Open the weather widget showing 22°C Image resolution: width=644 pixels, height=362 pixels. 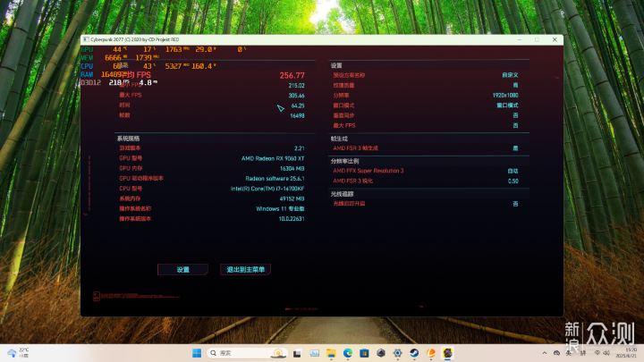pos(19,353)
